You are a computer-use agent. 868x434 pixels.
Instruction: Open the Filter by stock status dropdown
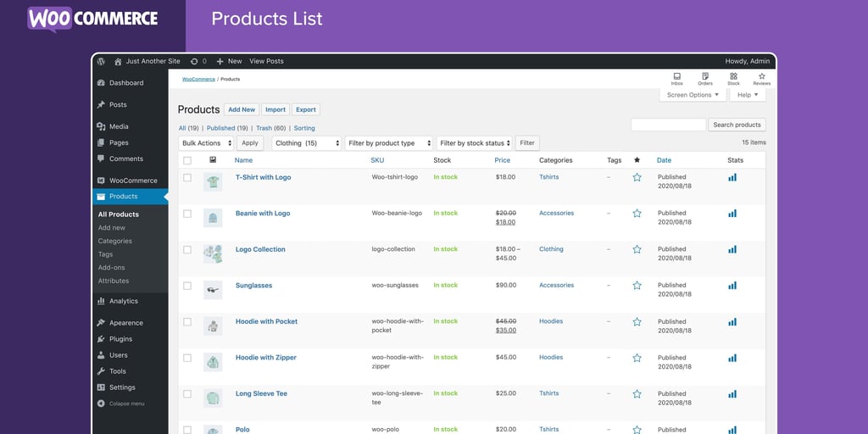coord(475,143)
